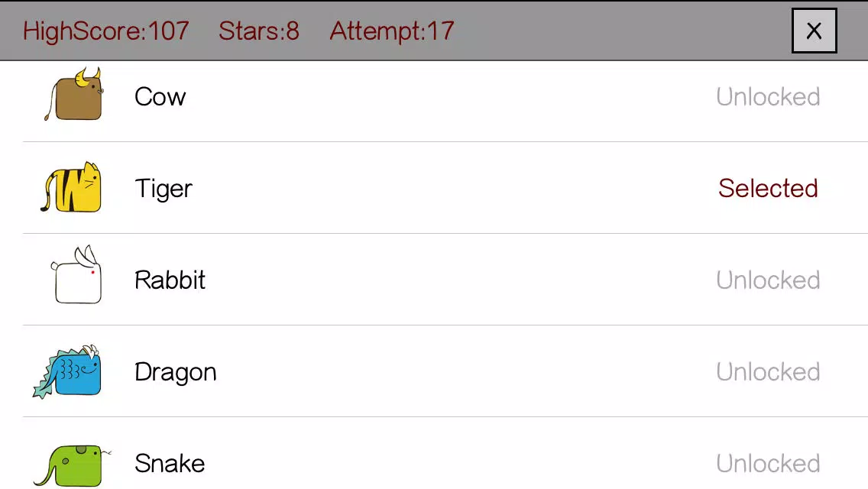Close the character selection screen
The height and width of the screenshot is (489, 868).
[x=814, y=31]
